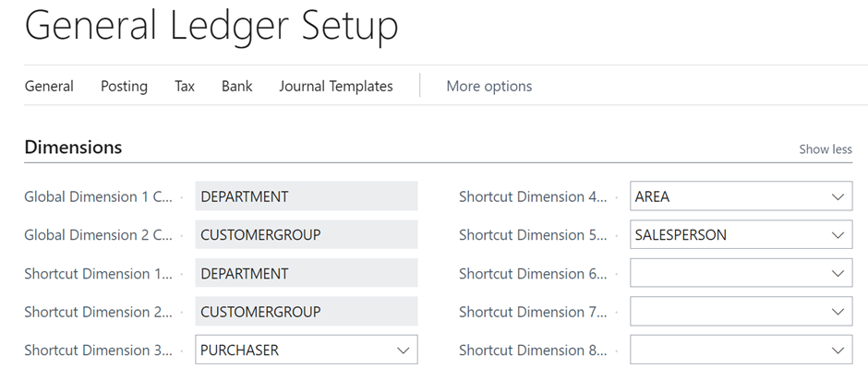Screen dimensions: 868x380
Task: Open the Bank menu
Action: pyautogui.click(x=237, y=87)
